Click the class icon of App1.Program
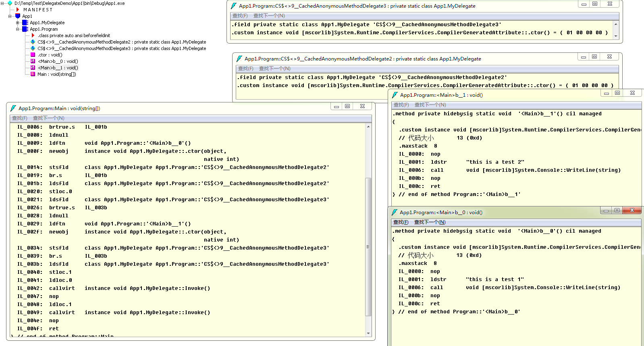The image size is (644, 346). (25, 29)
